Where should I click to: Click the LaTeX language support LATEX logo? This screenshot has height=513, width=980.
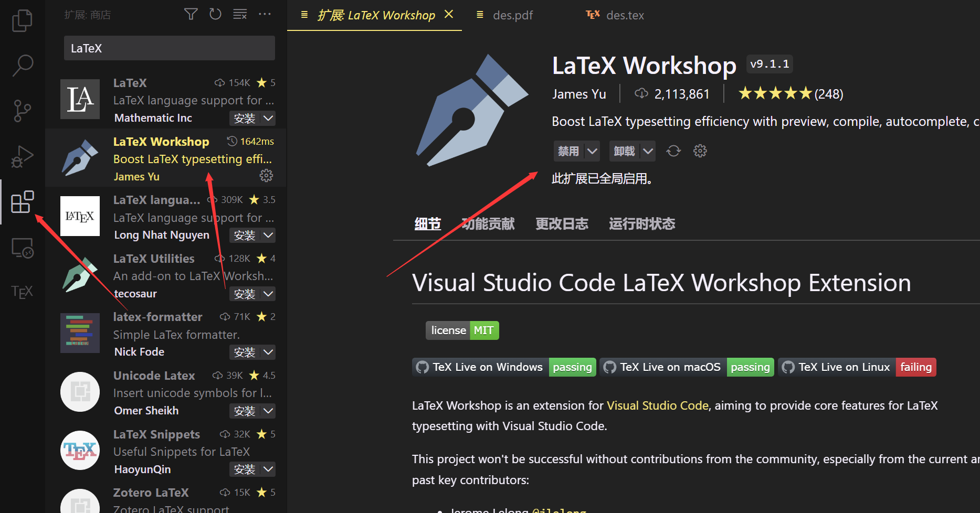pos(80,216)
